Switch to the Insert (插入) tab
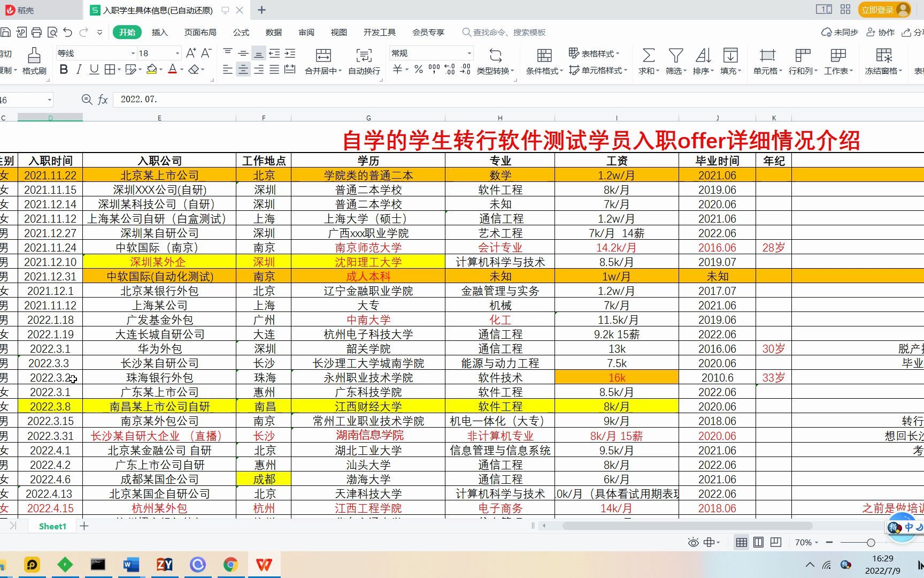The image size is (924, 578). (159, 32)
